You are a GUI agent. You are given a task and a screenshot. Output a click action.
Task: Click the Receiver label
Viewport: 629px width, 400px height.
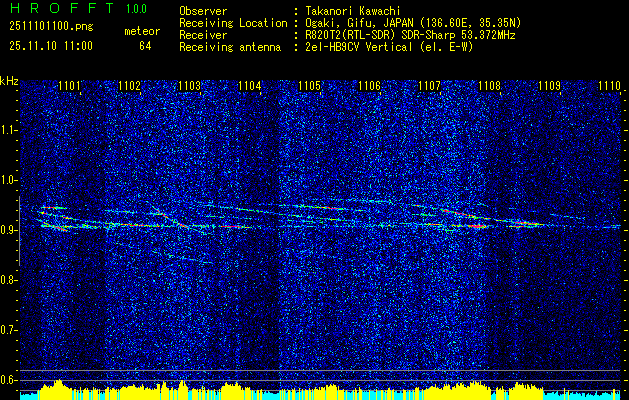(203, 35)
